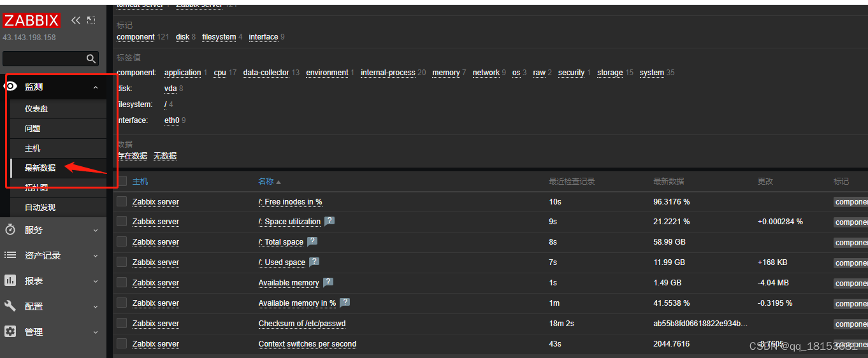Click the ZABBIX logo
This screenshot has height=358, width=868.
point(31,20)
